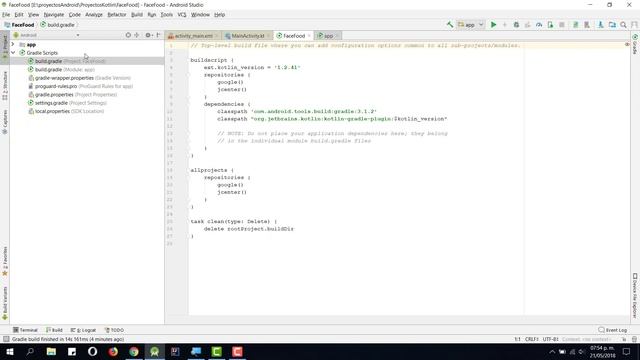Click the Sync Project with Gradle icon
This screenshot has width=640, height=360.
576,25
